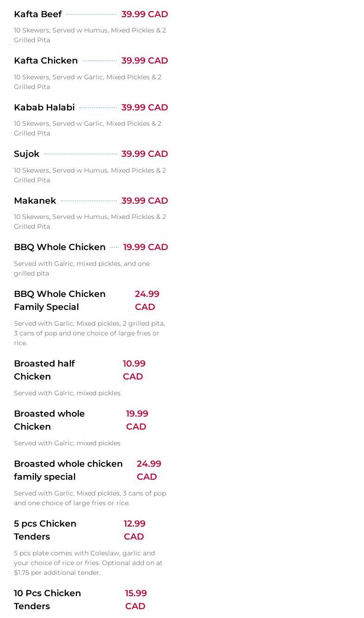Select the 5 pcs Chicken Tenders item
This screenshot has height=618, width=364.
click(x=45, y=530)
